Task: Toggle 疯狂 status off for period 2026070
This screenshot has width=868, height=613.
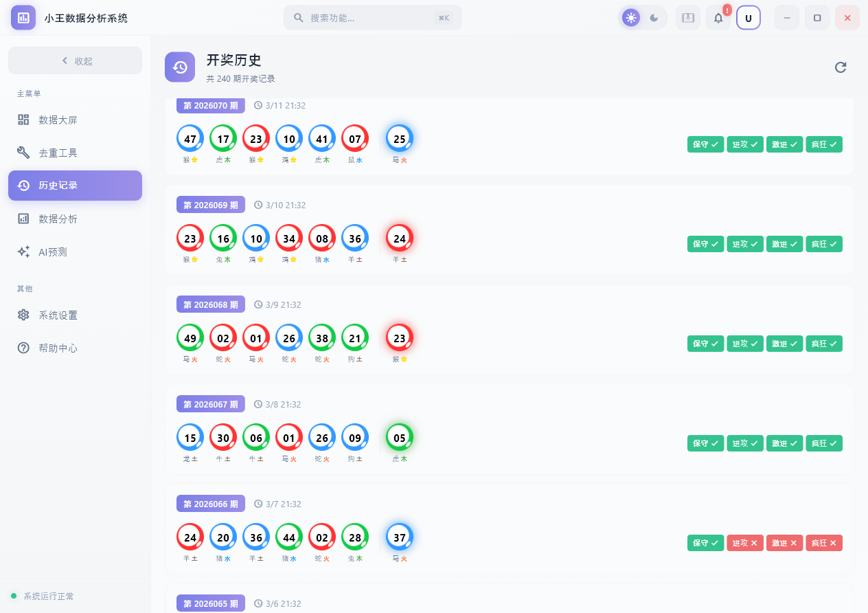Action: pyautogui.click(x=824, y=144)
